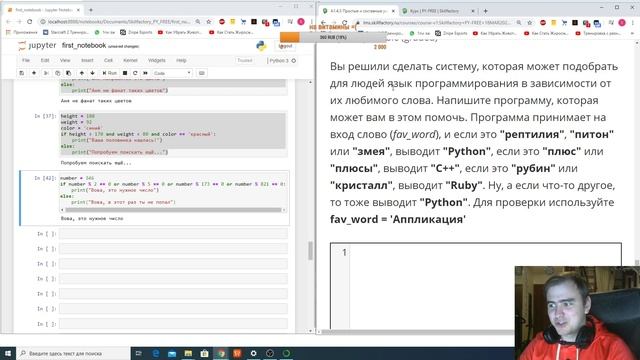Open the Mail app from the taskbar
The width and height of the screenshot is (640, 360).
[172, 353]
